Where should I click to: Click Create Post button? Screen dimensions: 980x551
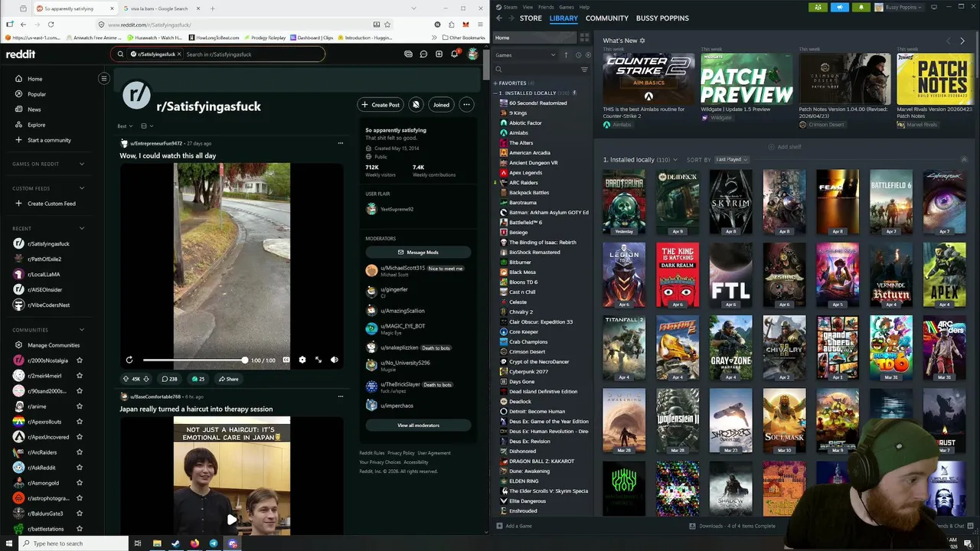pos(380,105)
